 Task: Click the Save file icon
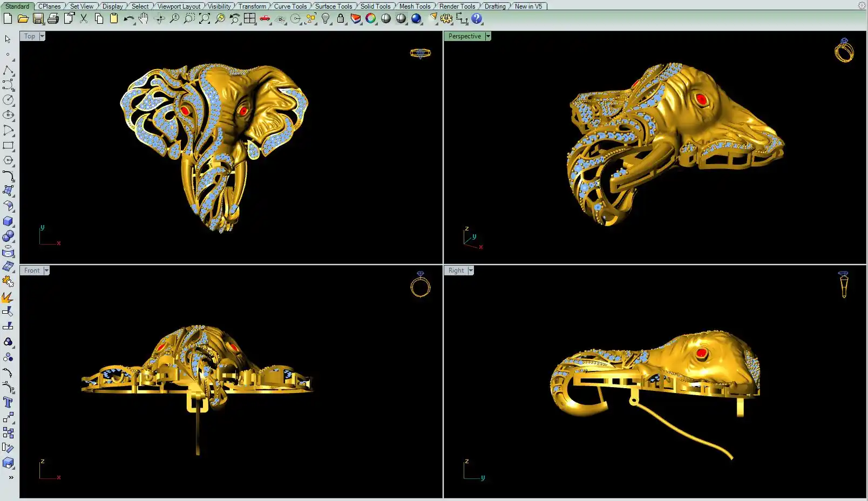point(38,19)
